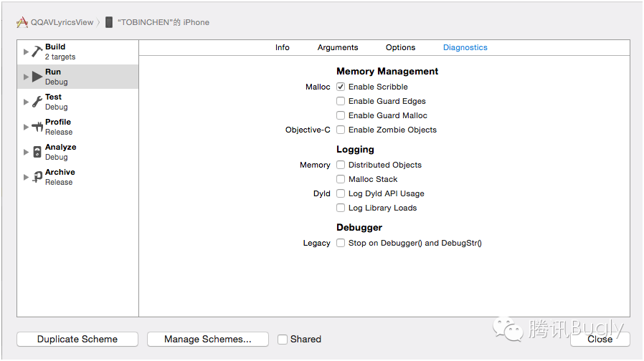Enable Guard Malloc checkbox
Screen dimensions: 644x361
[341, 115]
